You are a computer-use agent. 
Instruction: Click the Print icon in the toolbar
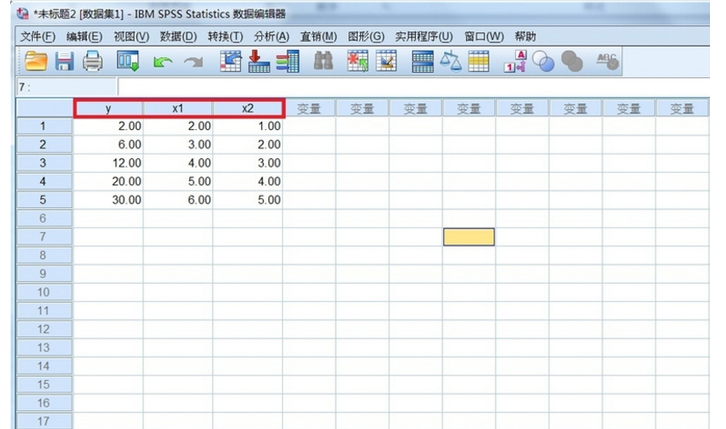click(x=93, y=62)
